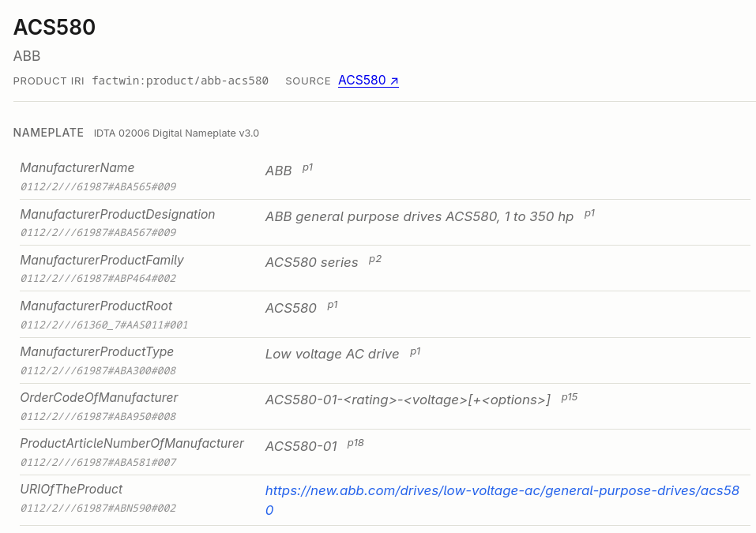Click the p1 reference beside Low voltage AC drive
This screenshot has width=756, height=533.
pos(416,351)
